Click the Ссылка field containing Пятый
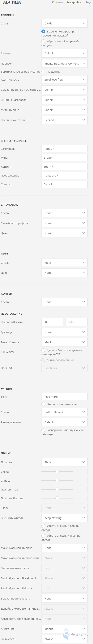The width and height of the screenshot is (93, 644). coord(64,184)
